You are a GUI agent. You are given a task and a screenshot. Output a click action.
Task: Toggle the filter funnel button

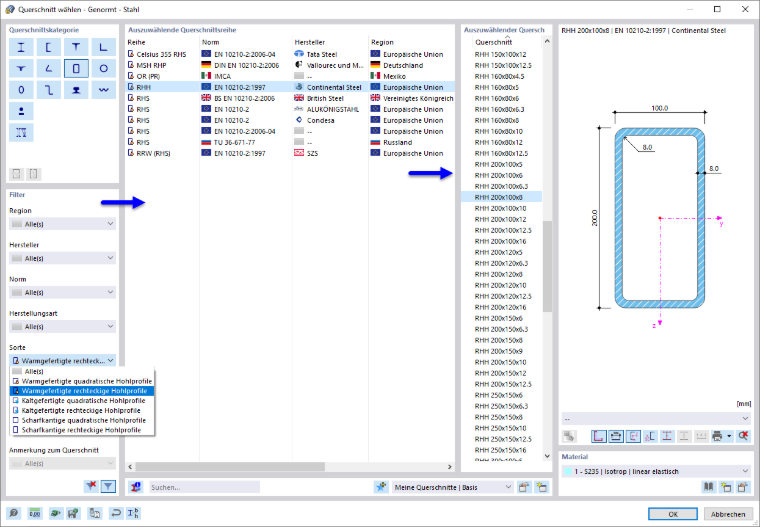(x=108, y=486)
